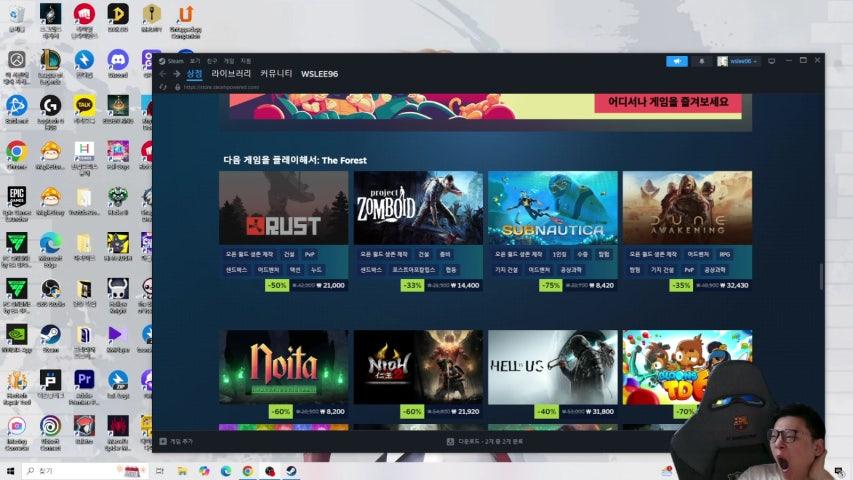Click Subnautica's -75% price badge

[551, 285]
